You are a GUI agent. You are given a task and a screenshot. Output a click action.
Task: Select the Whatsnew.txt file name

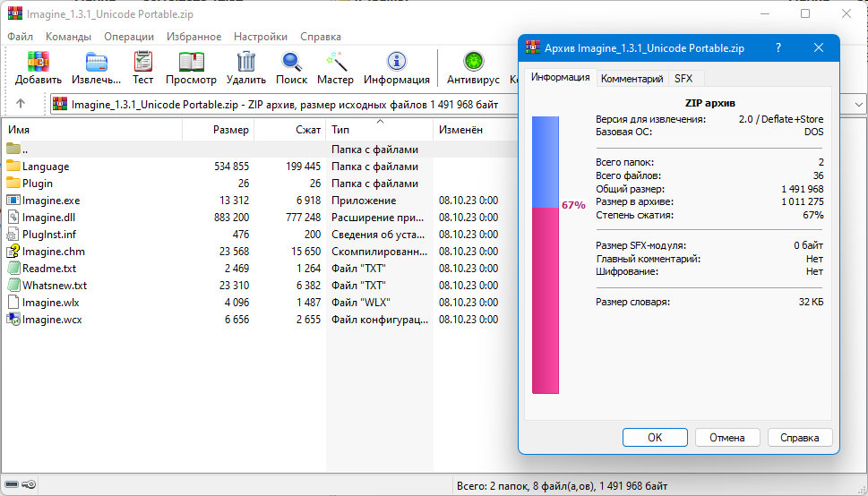pos(55,286)
